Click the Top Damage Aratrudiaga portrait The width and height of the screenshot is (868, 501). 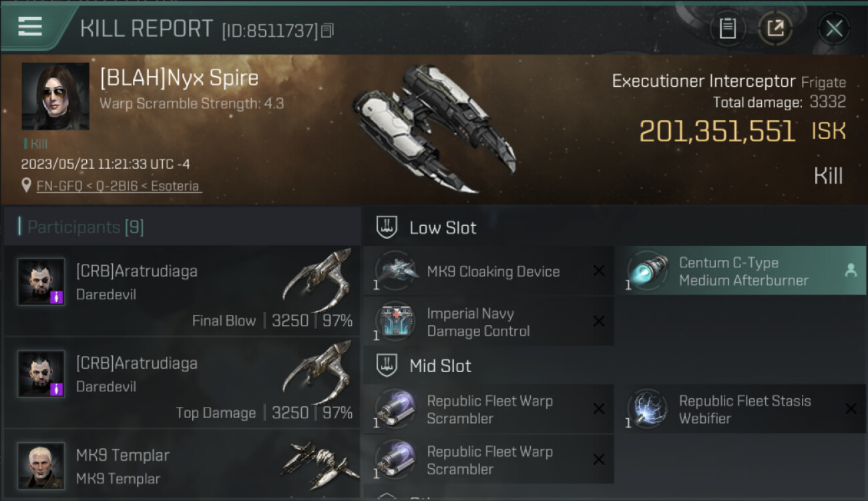click(x=41, y=374)
